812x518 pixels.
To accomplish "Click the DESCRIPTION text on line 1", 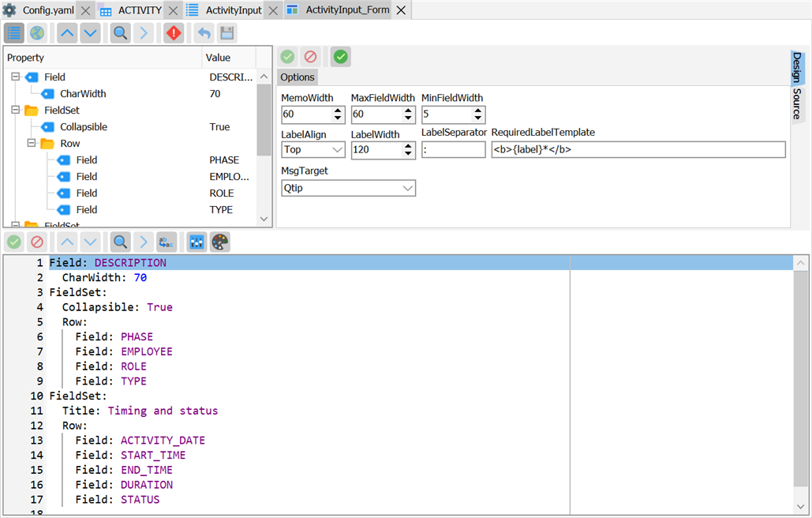I will coord(130,263).
